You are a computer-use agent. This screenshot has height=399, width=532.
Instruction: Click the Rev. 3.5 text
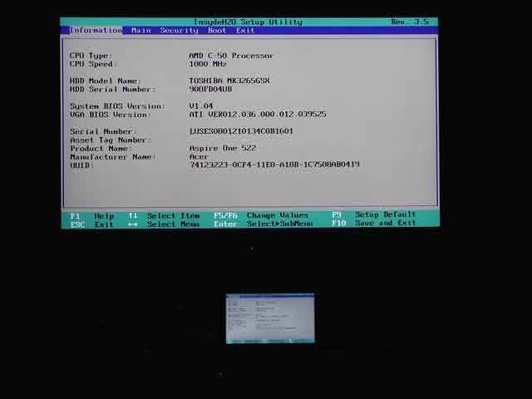click(410, 22)
